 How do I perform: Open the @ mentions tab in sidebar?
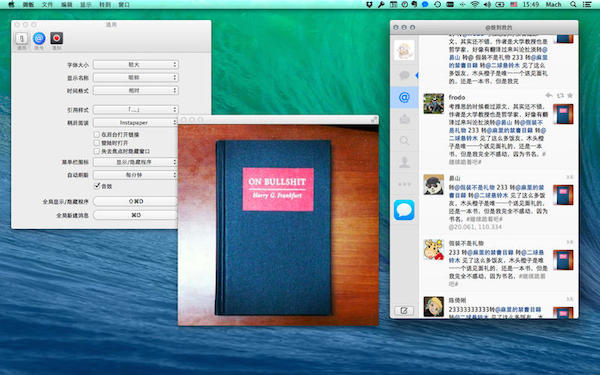coord(404,98)
